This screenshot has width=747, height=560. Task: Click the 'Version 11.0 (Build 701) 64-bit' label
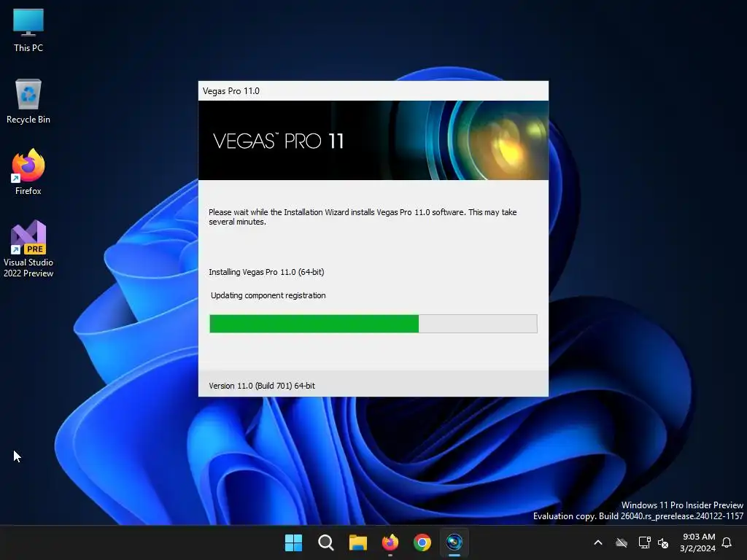pyautogui.click(x=262, y=386)
